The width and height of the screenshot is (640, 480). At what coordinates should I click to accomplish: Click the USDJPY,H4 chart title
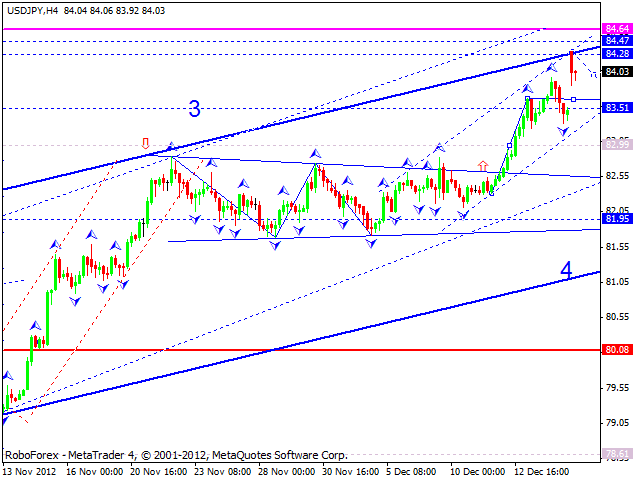click(30, 9)
